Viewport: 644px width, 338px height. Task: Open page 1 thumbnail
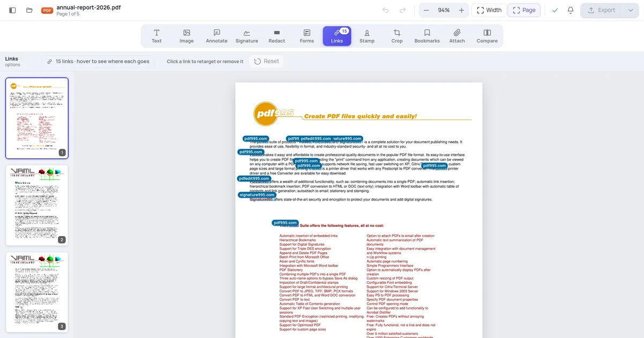point(37,118)
